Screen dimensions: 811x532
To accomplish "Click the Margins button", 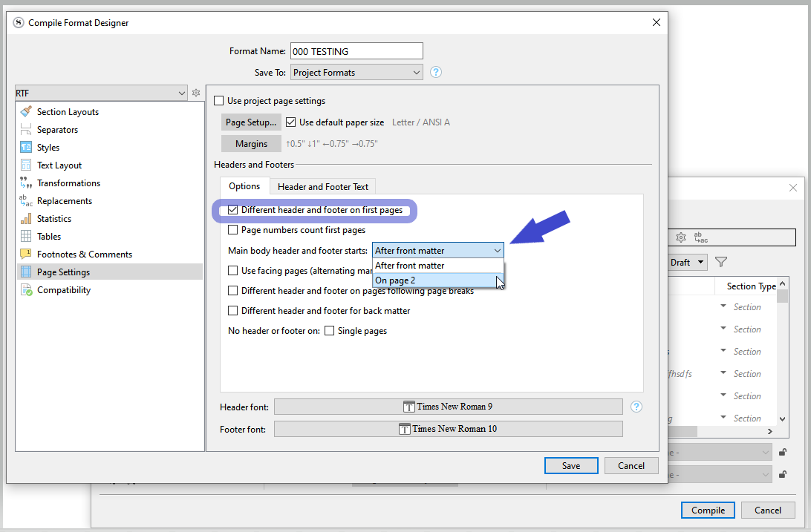I will [x=251, y=144].
